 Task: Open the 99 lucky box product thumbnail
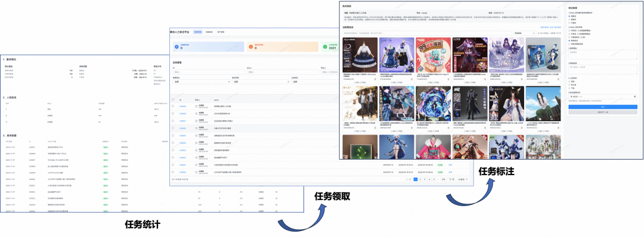click(x=434, y=55)
